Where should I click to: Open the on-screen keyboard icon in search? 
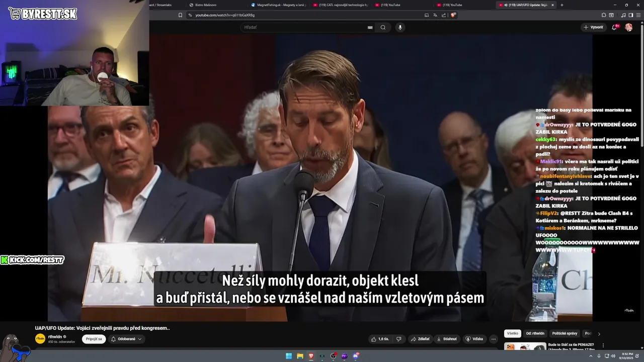click(x=370, y=27)
